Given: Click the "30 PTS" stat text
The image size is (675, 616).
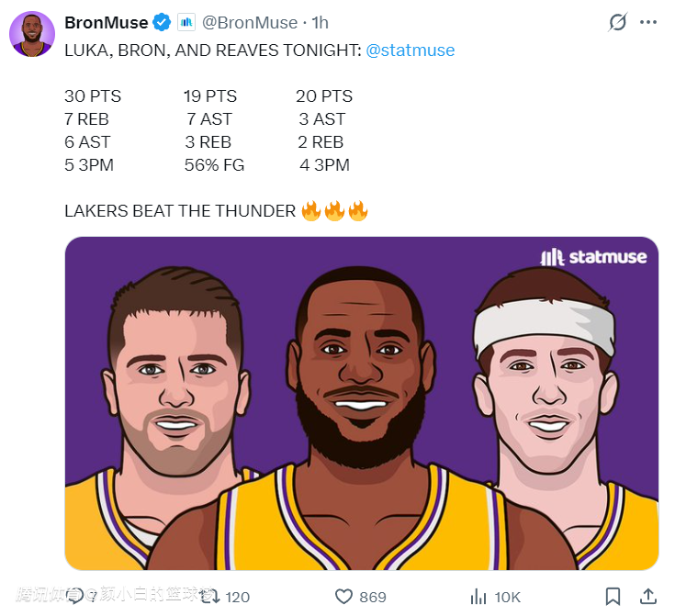Looking at the screenshot, I should click(x=93, y=96).
